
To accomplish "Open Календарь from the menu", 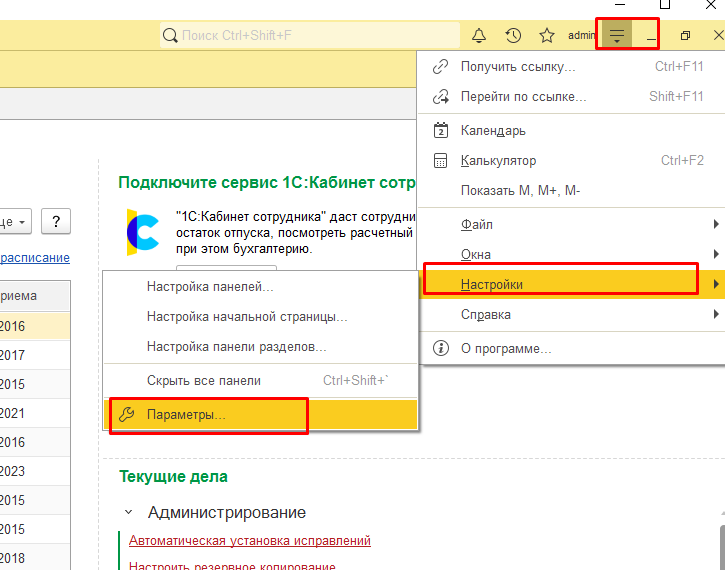I will pos(571,130).
